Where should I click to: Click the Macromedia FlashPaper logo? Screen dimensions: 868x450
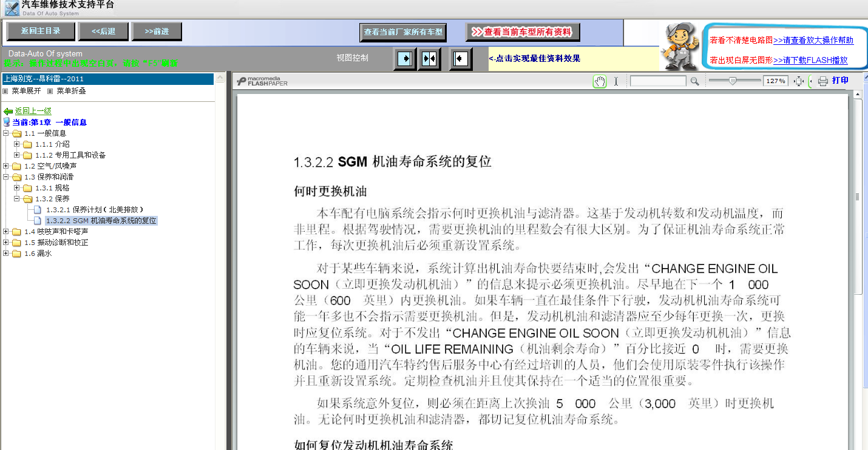point(262,81)
